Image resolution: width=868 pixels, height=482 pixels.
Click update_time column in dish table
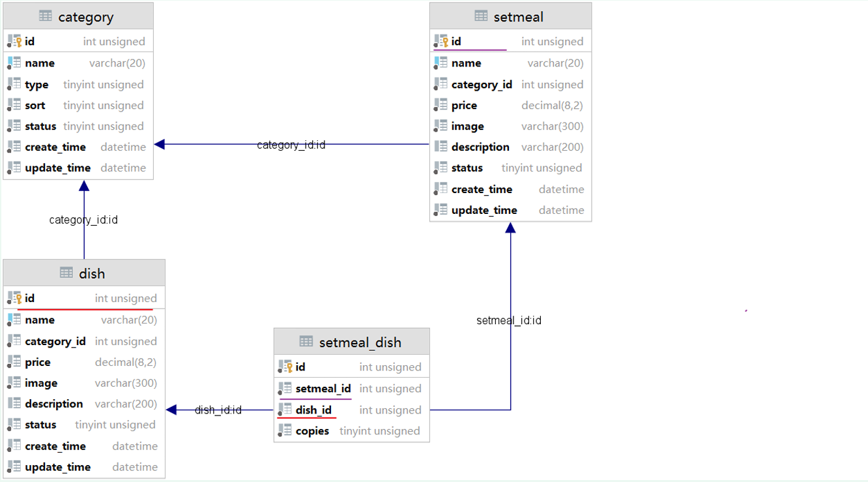tap(58, 468)
